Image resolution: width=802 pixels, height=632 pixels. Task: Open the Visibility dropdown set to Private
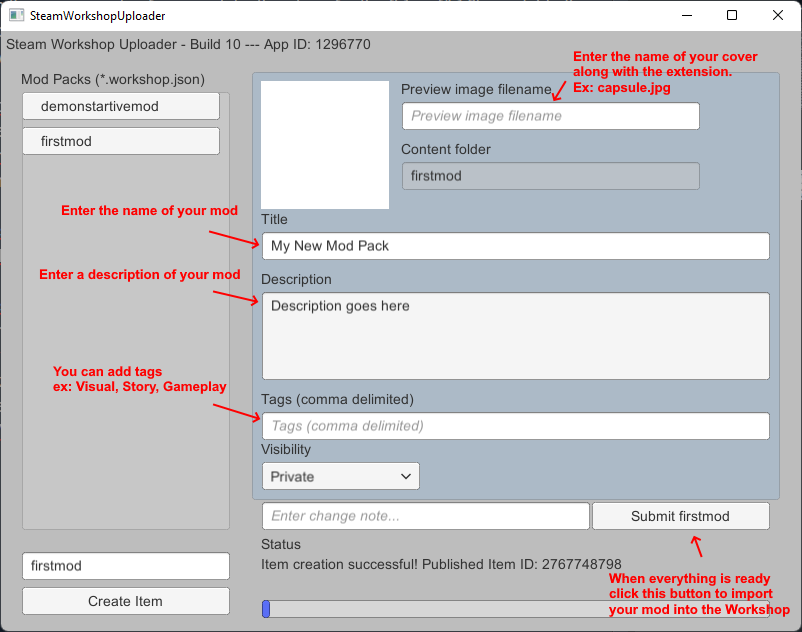coord(340,476)
